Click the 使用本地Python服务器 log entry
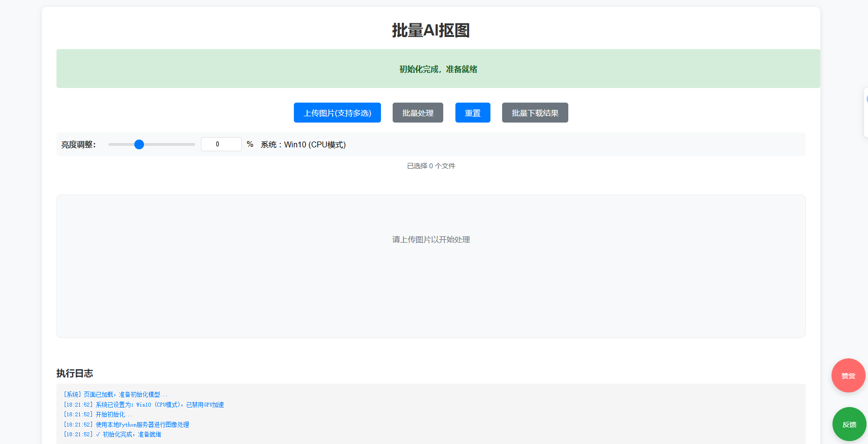This screenshot has width=868, height=444. pos(127,425)
